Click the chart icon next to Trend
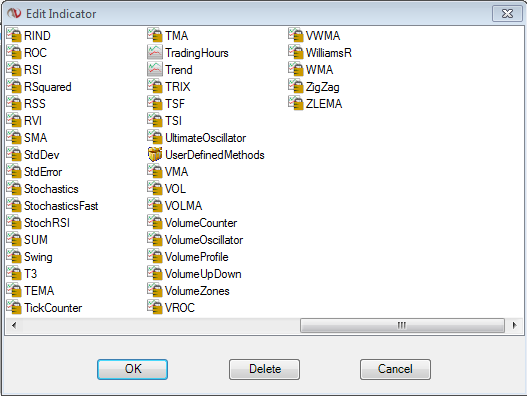The image size is (527, 396). point(155,70)
